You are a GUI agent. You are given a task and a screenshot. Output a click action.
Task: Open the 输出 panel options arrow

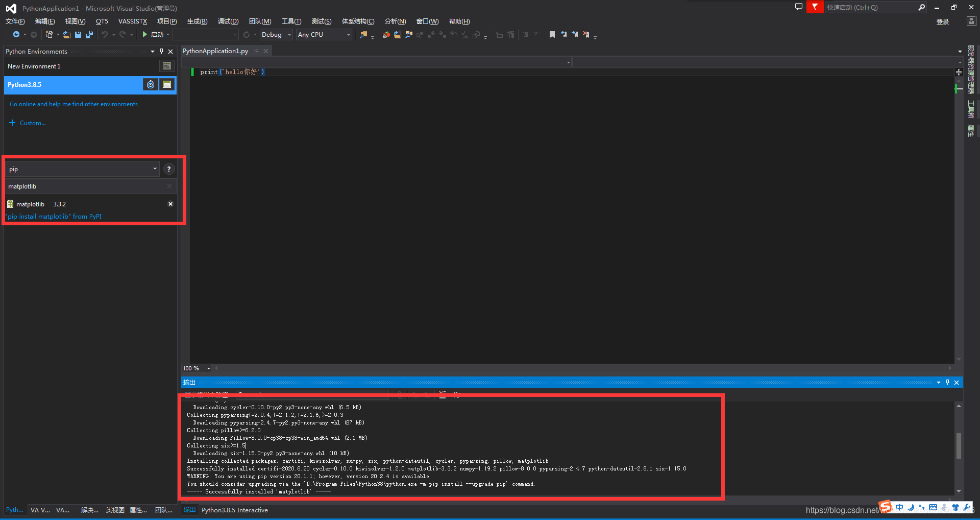click(x=938, y=383)
